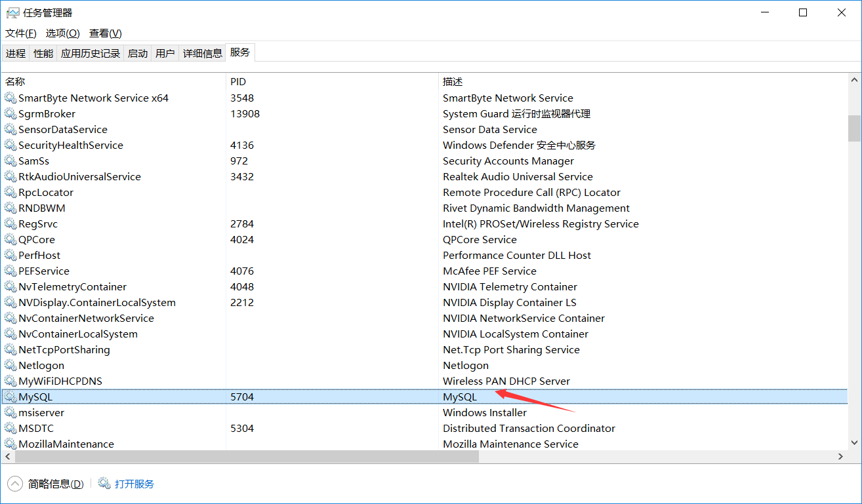Sort services by the 名称 column header
Screen dimensions: 862x504
pyautogui.click(x=113, y=82)
